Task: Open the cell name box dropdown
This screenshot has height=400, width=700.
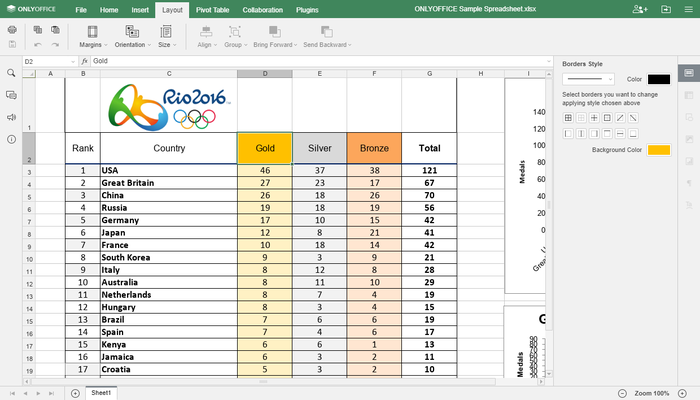Action: tap(73, 62)
